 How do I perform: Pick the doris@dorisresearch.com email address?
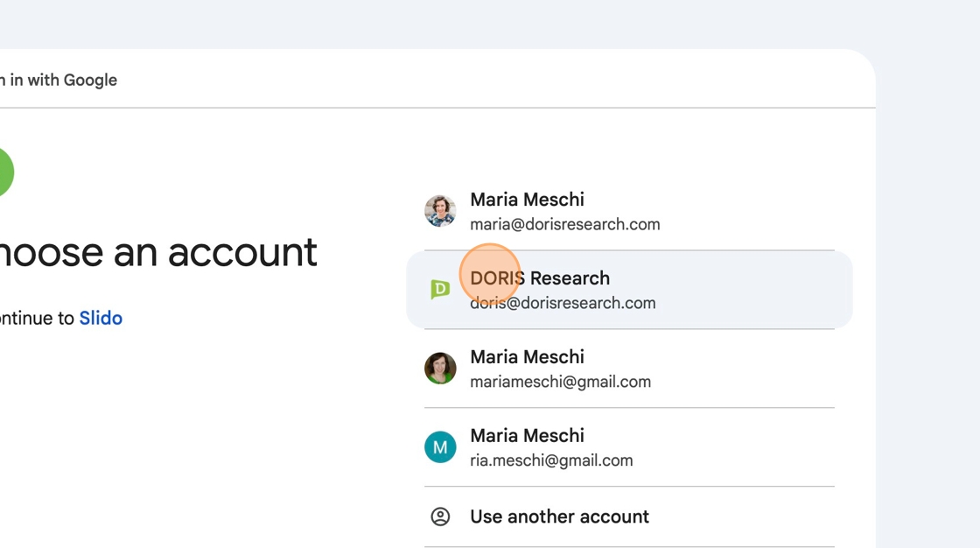[563, 304]
